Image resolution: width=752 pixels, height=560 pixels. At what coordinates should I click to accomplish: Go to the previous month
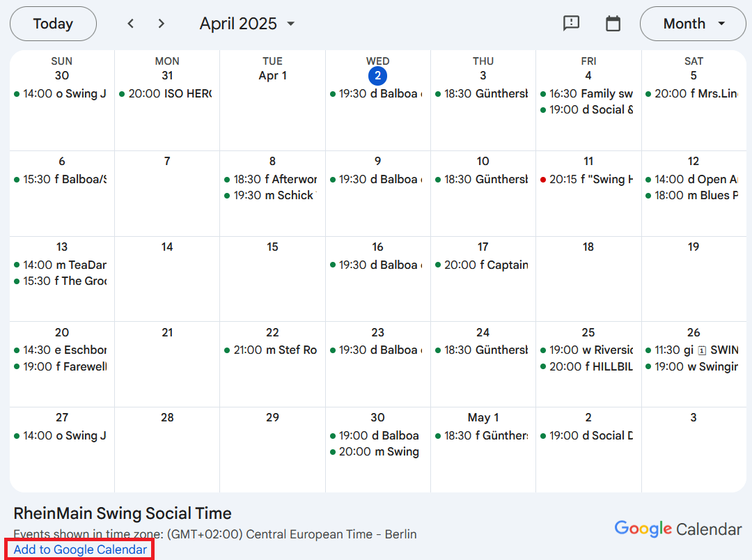[130, 24]
